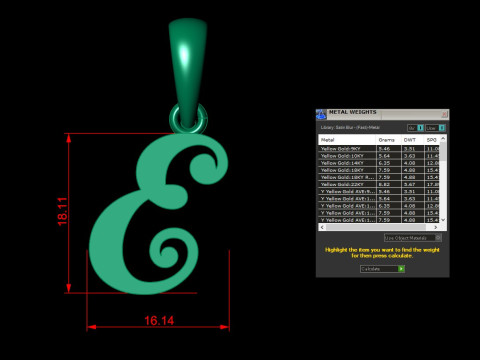Toggle the icon at right of Use Object Materials
The image size is (480, 360).
(x=438, y=238)
